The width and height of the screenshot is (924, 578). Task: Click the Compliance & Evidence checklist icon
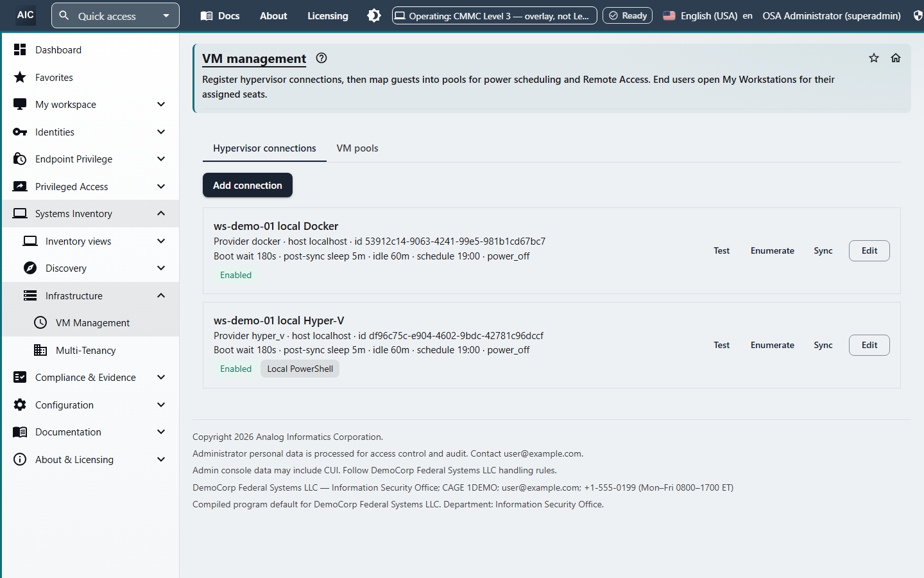coord(20,377)
